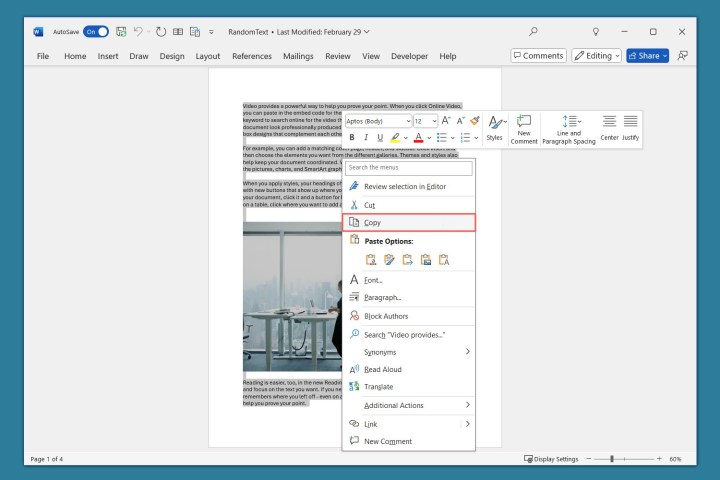
Task: Open the References ribbon tab
Action: 251,57
